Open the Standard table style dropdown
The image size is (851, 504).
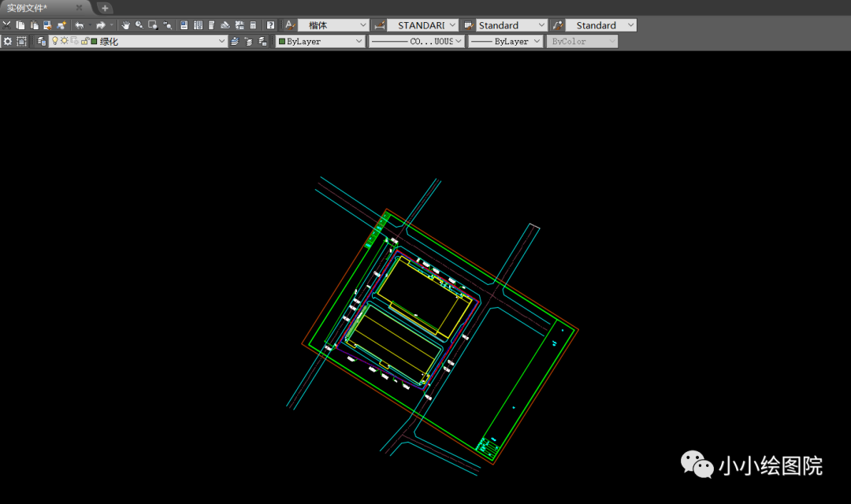(512, 25)
